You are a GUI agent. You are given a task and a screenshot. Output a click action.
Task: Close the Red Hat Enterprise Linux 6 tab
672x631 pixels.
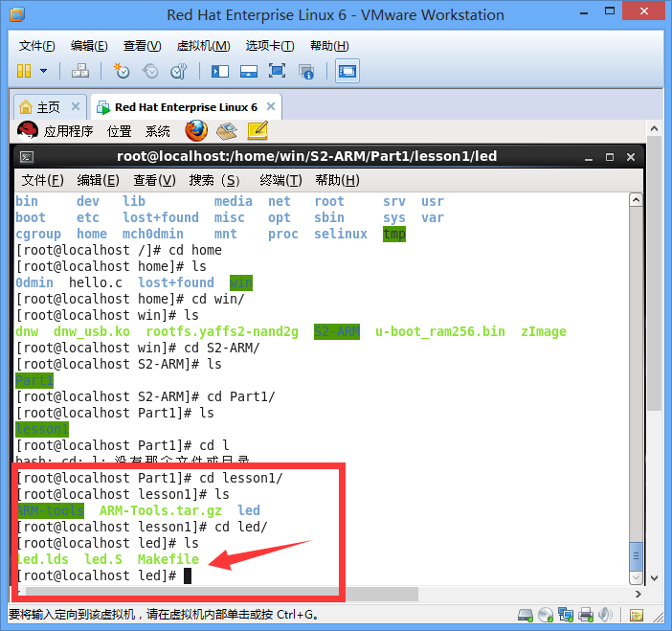pyautogui.click(x=271, y=106)
